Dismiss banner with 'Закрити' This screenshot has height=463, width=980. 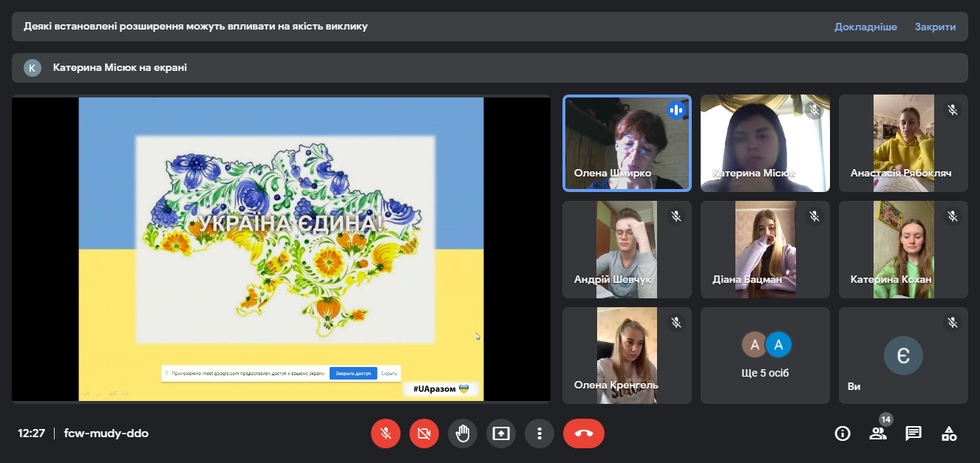pos(935,27)
